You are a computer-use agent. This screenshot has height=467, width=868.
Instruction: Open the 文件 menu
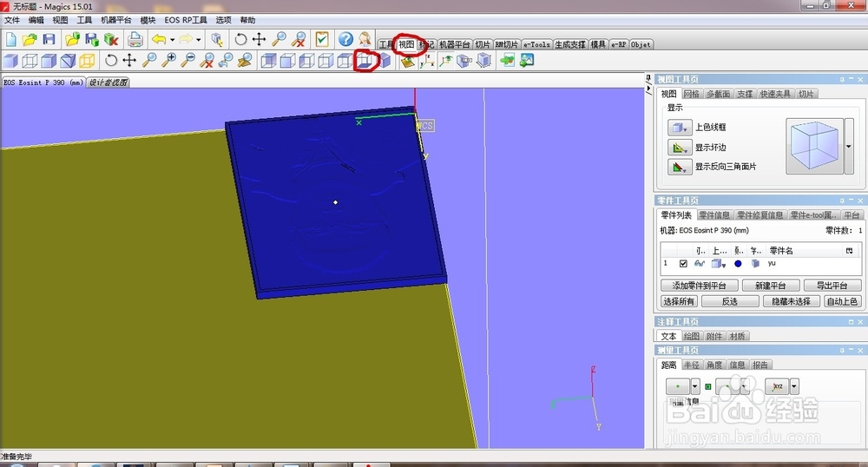11,20
